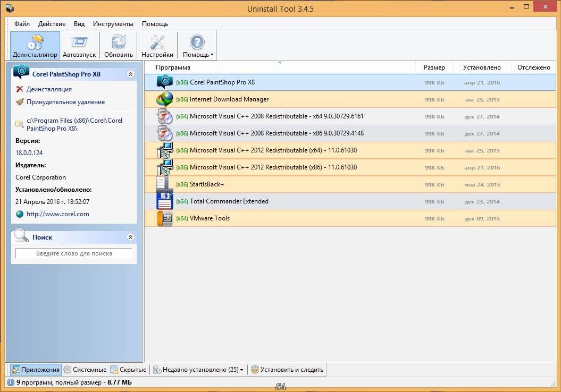Switch to the Системные tab

pos(85,370)
